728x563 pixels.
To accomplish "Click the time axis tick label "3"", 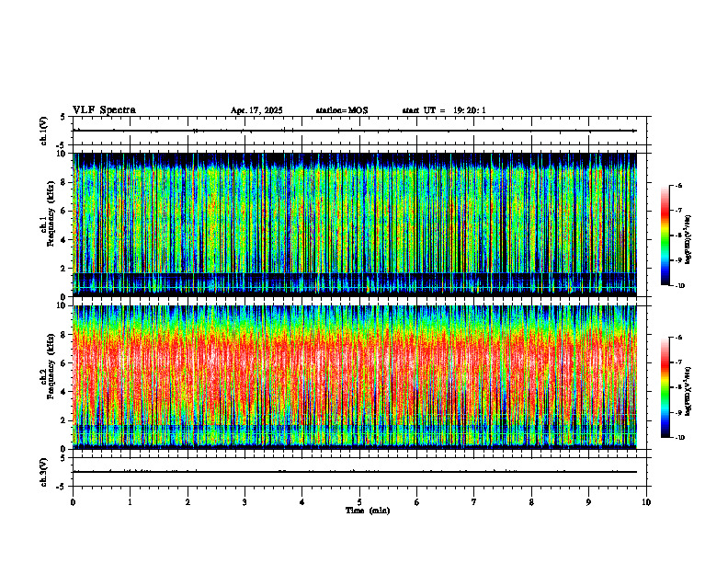I will point(245,502).
